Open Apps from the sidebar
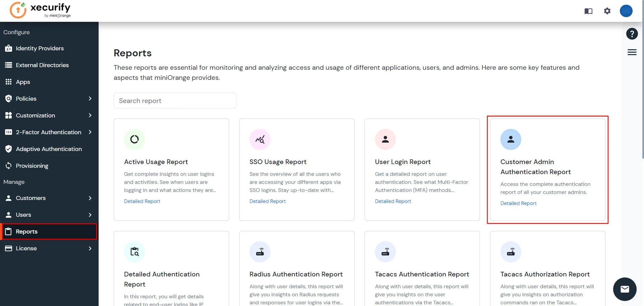Image resolution: width=644 pixels, height=306 pixels. (x=23, y=82)
